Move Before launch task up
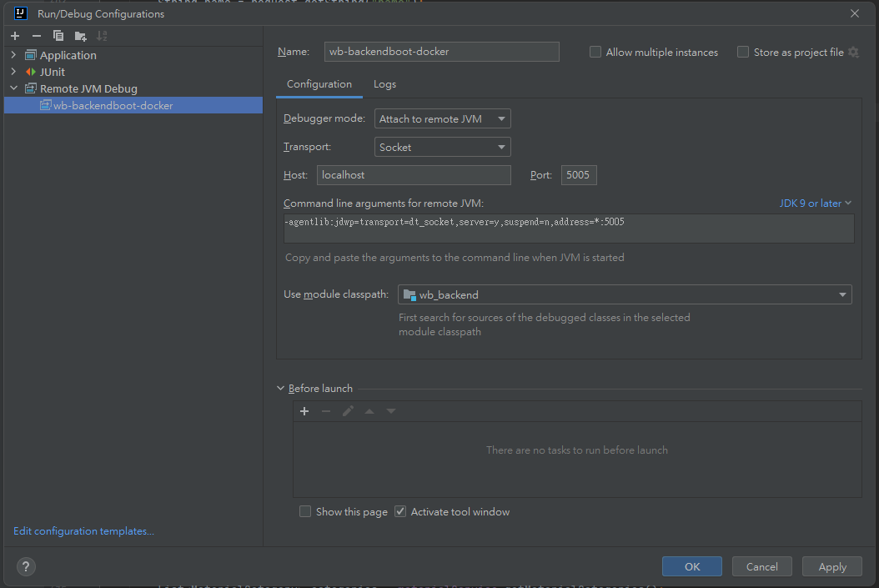879x588 pixels. tap(369, 411)
